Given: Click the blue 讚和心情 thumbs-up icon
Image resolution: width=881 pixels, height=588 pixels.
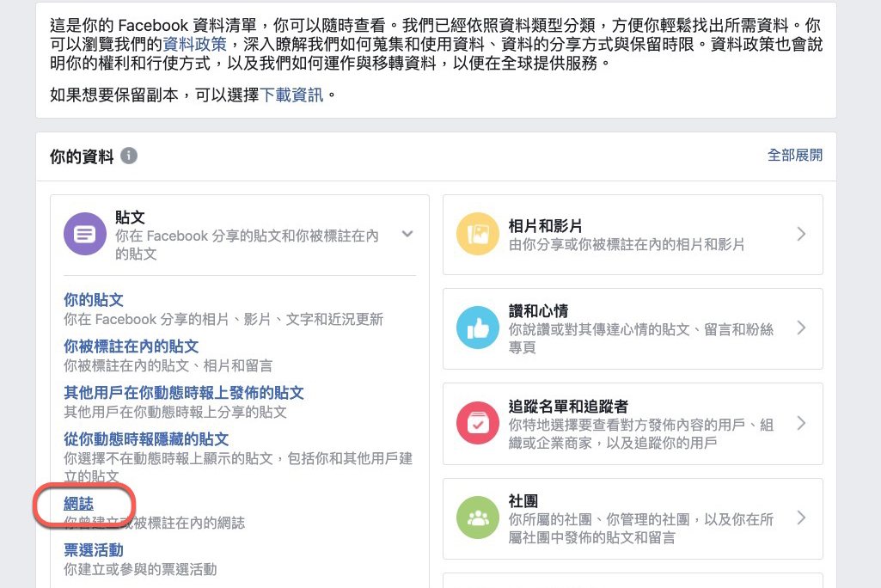Looking at the screenshot, I should pos(478,328).
